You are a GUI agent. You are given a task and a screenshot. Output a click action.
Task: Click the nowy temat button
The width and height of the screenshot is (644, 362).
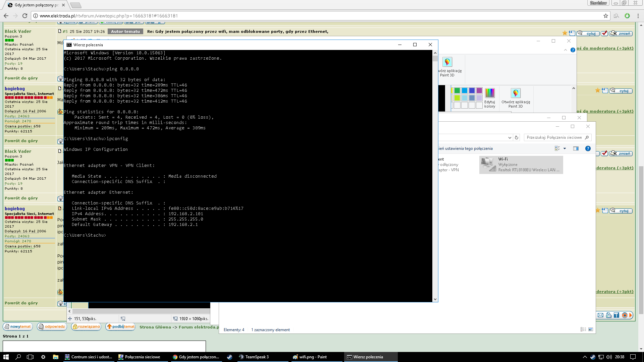18,326
